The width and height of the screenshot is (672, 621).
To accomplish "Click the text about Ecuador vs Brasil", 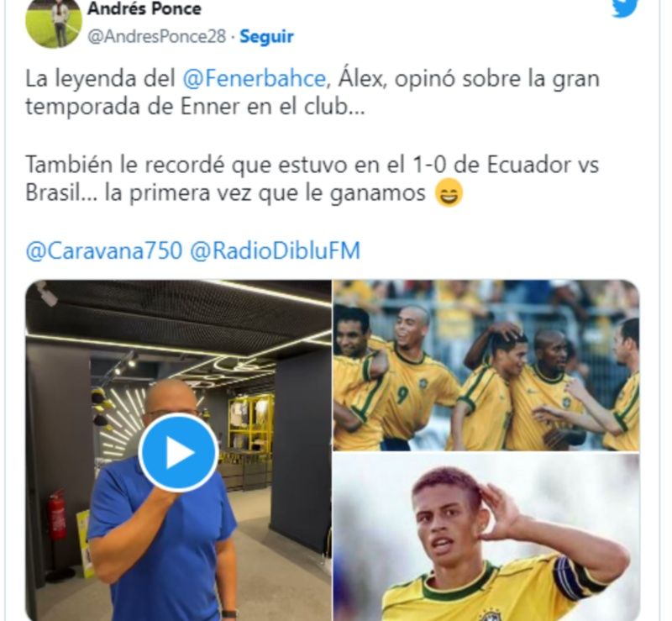I will (x=312, y=179).
